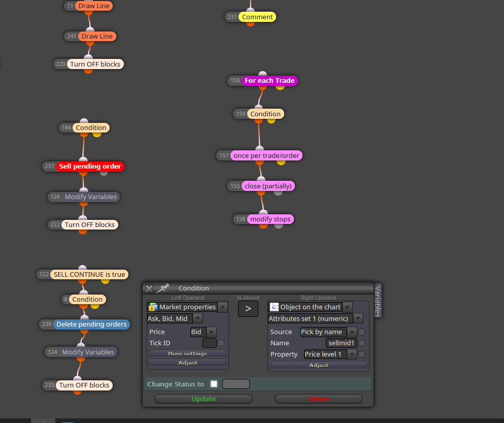This screenshot has height=423, width=504.
Task: Click the Name field containing sellmid1
Action: click(342, 343)
